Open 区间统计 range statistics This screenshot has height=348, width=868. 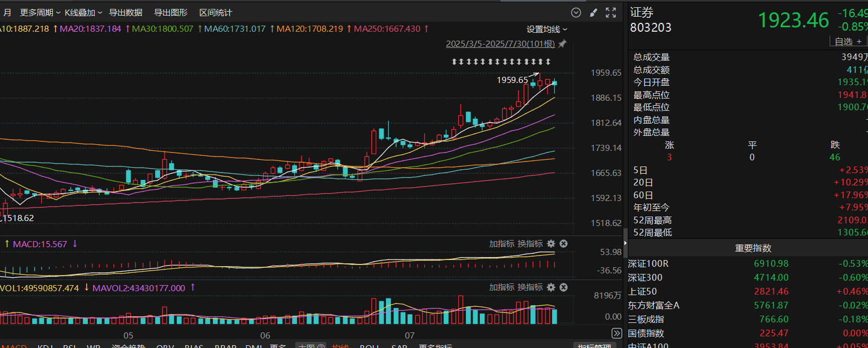tap(216, 12)
